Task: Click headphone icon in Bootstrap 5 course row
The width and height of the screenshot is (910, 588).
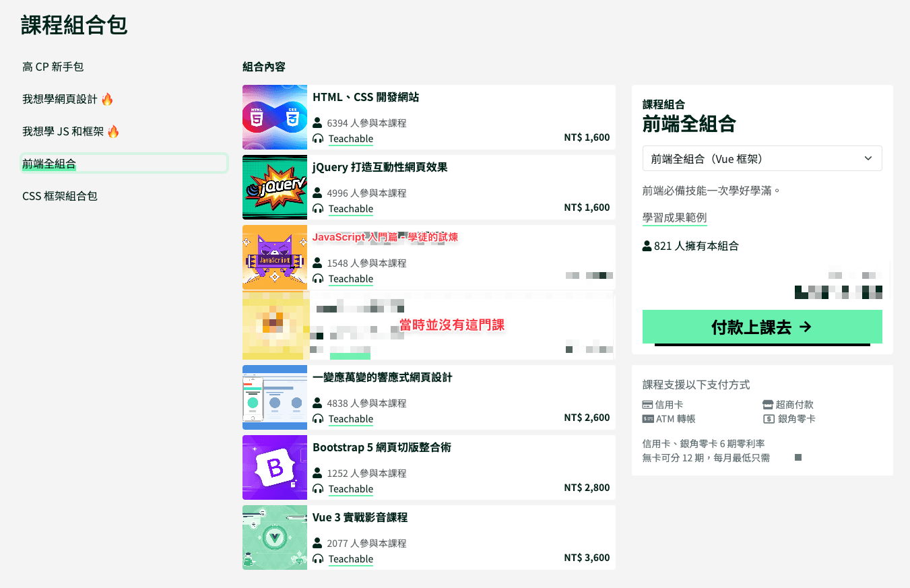Action: [318, 489]
